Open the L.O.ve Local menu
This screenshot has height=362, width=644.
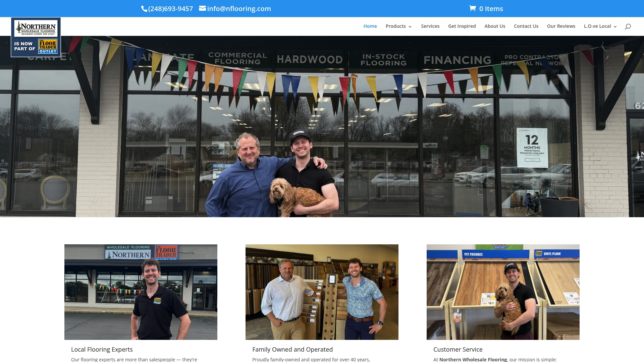click(x=597, y=26)
